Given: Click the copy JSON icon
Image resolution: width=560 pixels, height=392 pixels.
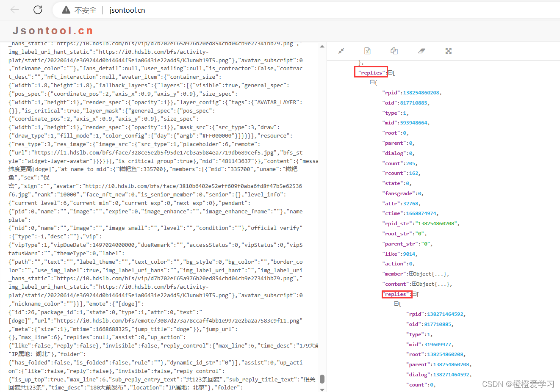Looking at the screenshot, I should coord(394,50).
